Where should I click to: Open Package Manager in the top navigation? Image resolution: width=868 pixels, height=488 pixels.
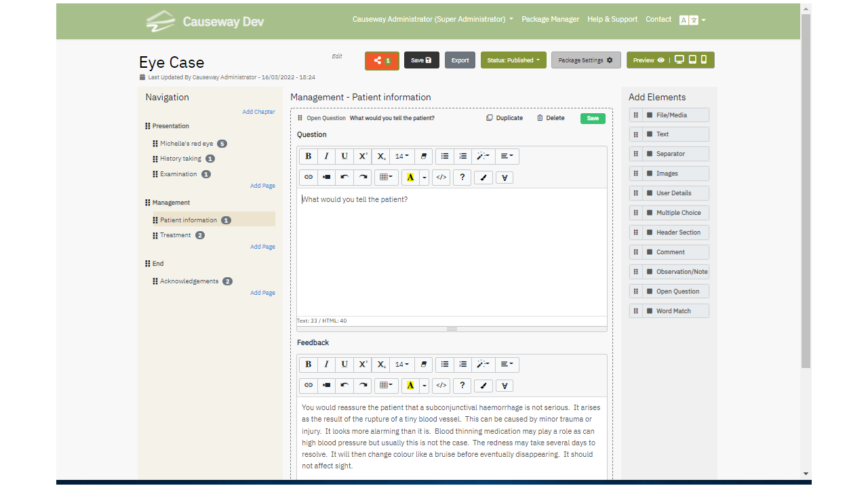[550, 20]
